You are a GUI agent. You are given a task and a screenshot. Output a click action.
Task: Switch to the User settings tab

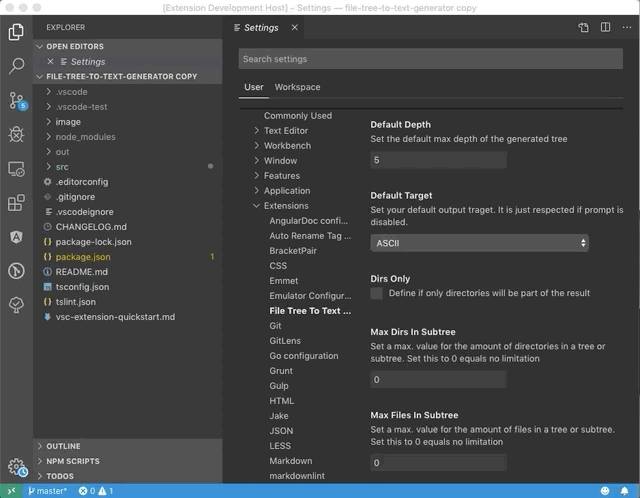[x=253, y=87]
